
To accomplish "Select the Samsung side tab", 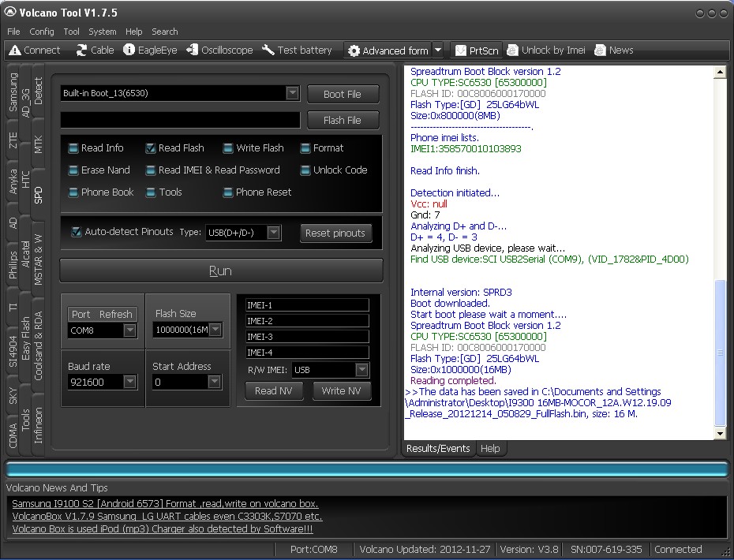I will (x=13, y=91).
